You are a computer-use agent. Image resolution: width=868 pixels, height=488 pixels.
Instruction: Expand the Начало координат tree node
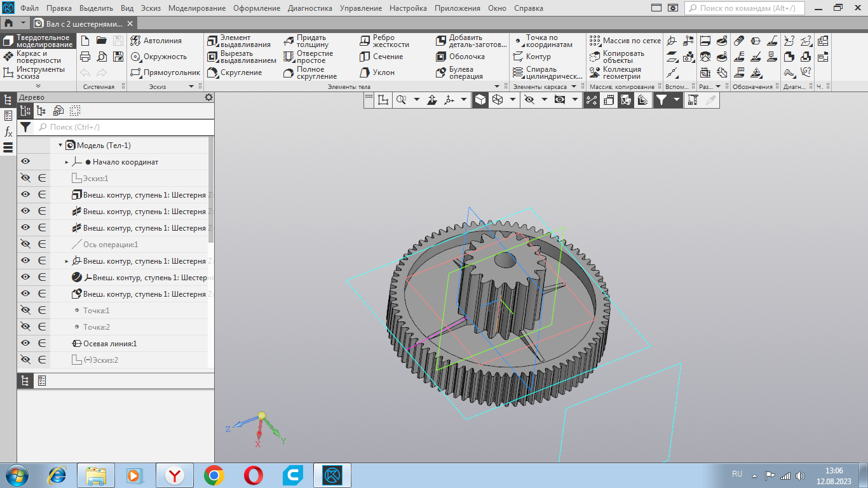(67, 162)
